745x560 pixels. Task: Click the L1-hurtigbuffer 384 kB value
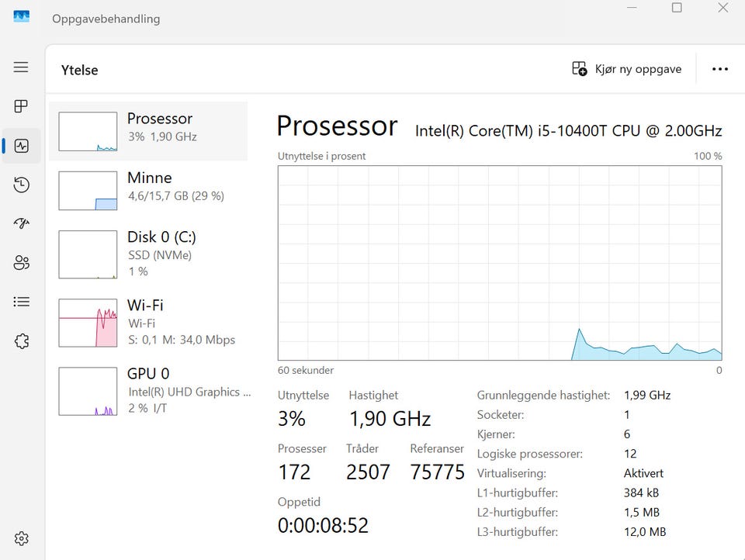[642, 493]
